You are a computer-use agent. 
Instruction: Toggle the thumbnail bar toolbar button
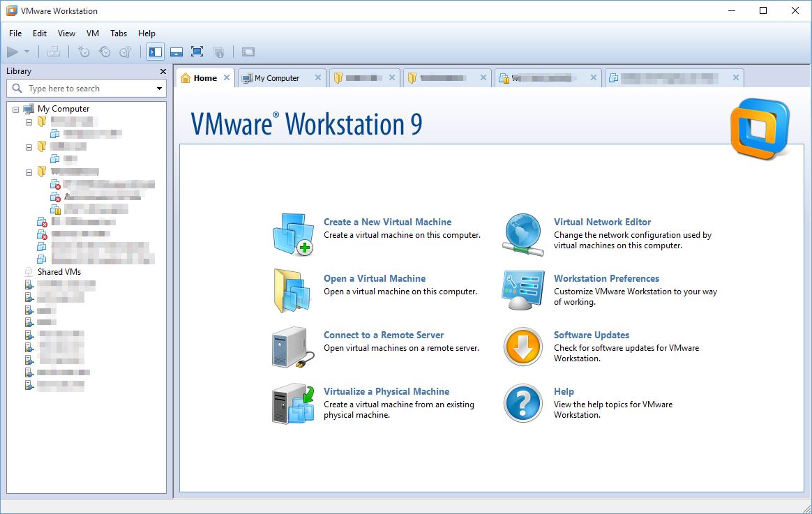176,52
